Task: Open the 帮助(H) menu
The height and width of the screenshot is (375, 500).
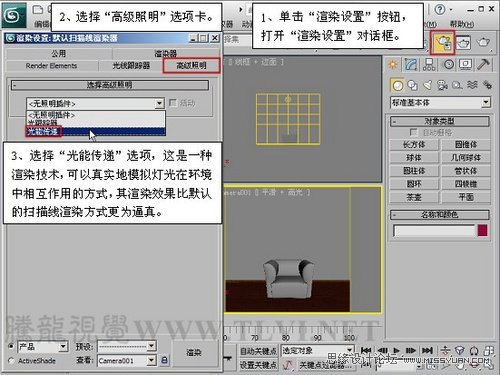Action: pyautogui.click(x=462, y=24)
